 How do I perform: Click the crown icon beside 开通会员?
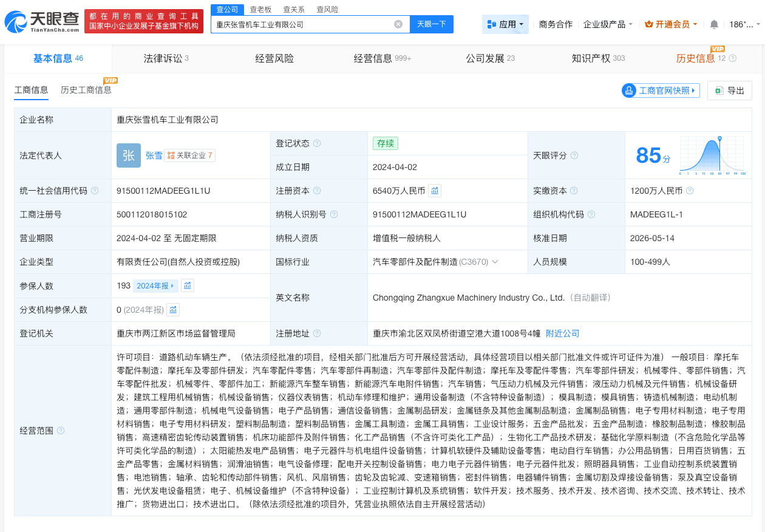tap(648, 24)
